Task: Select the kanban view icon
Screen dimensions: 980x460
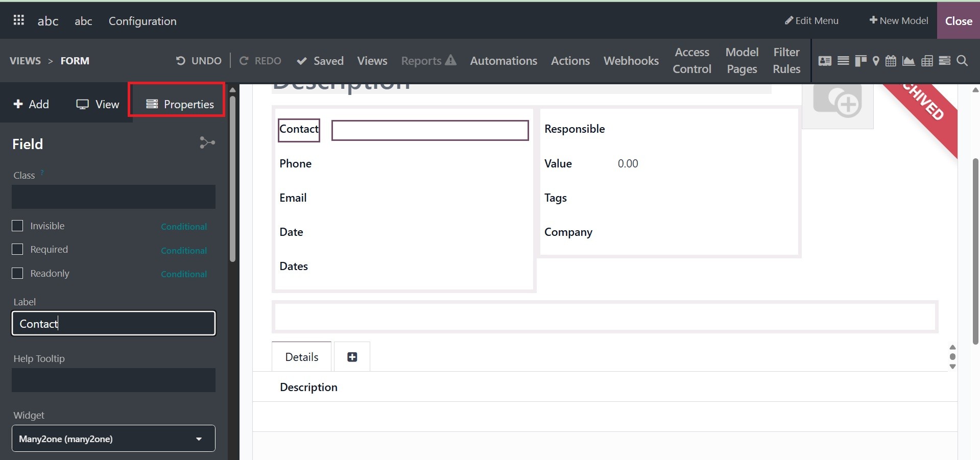Action: (x=861, y=61)
